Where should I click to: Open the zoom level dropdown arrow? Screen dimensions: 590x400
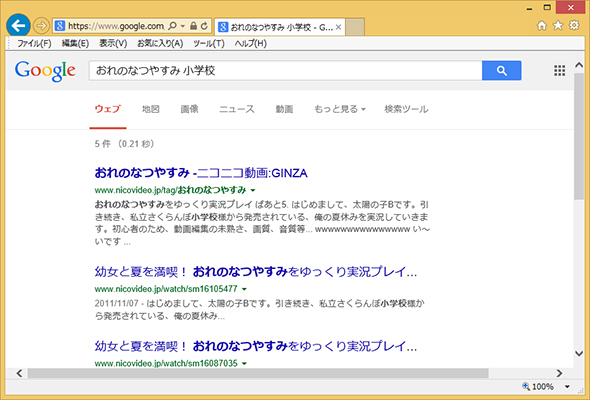click(567, 386)
